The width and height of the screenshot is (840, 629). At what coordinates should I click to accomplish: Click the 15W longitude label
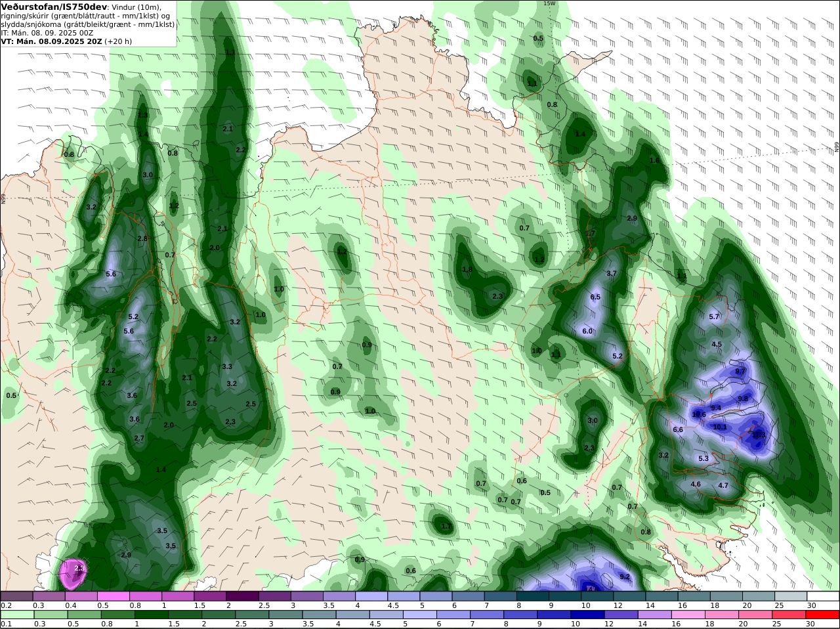549,3
